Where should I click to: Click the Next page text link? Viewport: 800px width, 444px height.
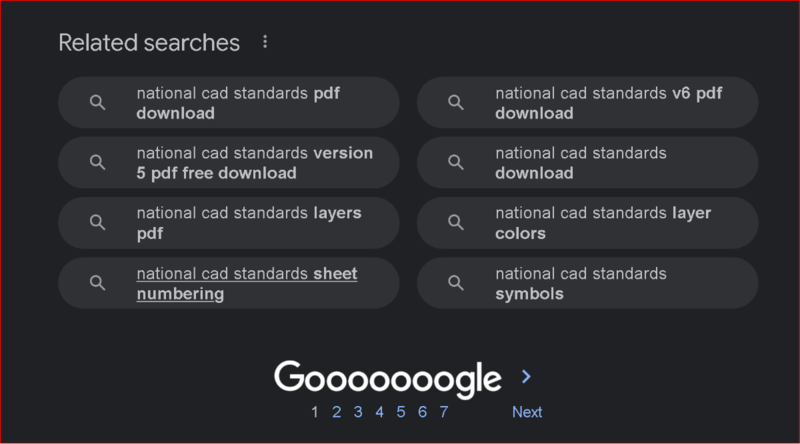pyautogui.click(x=527, y=412)
